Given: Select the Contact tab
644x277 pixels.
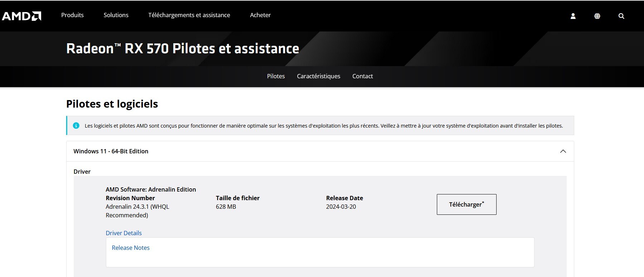Looking at the screenshot, I should coord(362,76).
